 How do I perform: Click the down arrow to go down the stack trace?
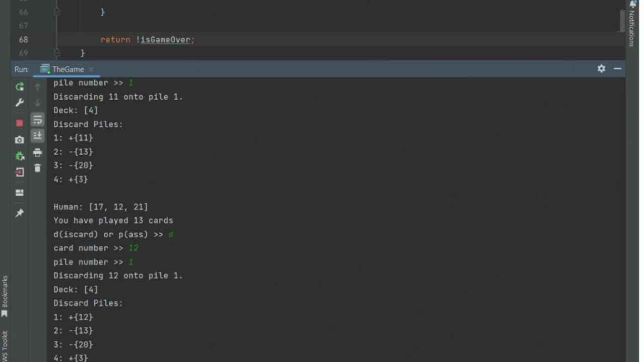(37, 103)
